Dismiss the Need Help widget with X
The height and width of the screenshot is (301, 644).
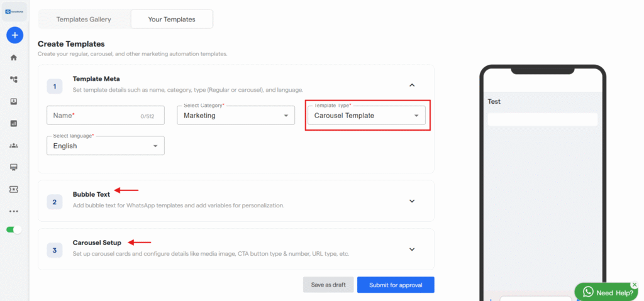pos(634,285)
